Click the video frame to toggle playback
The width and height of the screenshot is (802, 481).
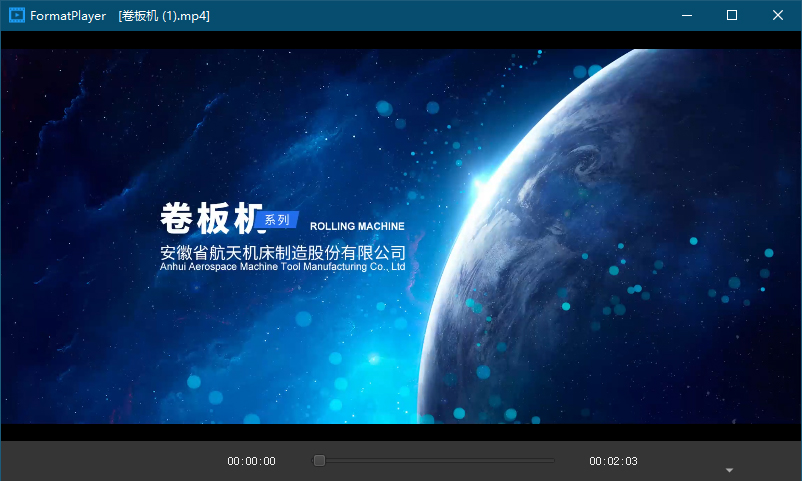point(401,236)
